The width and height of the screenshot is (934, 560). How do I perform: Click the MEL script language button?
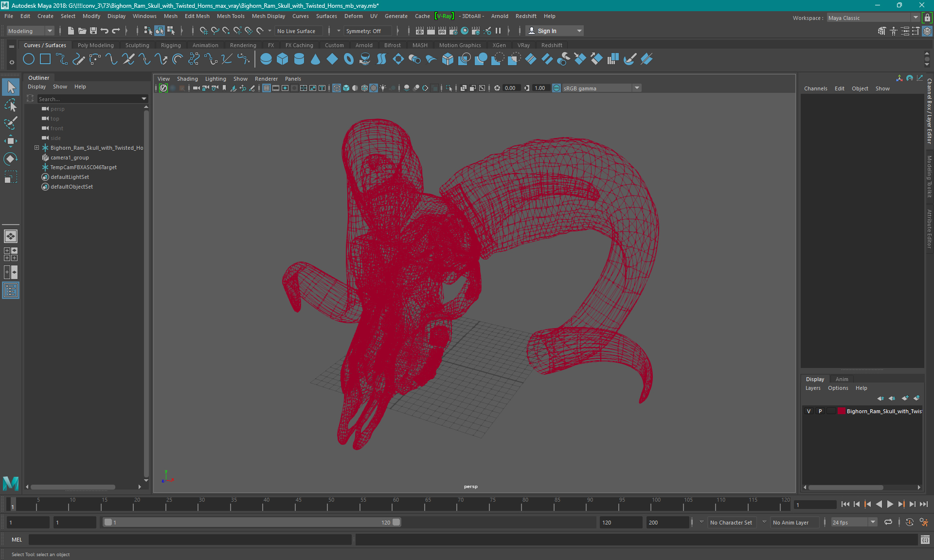[x=17, y=540]
